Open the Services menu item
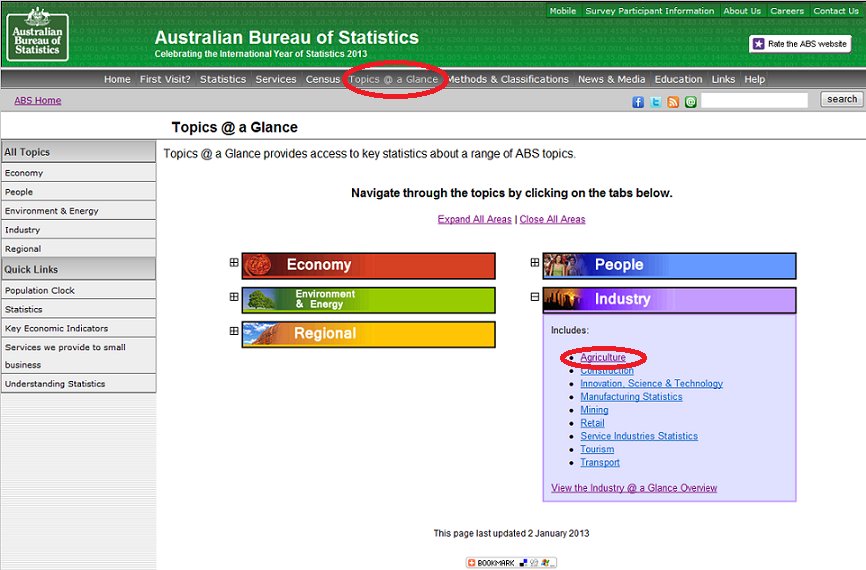The height and width of the screenshot is (570, 866). pos(276,79)
